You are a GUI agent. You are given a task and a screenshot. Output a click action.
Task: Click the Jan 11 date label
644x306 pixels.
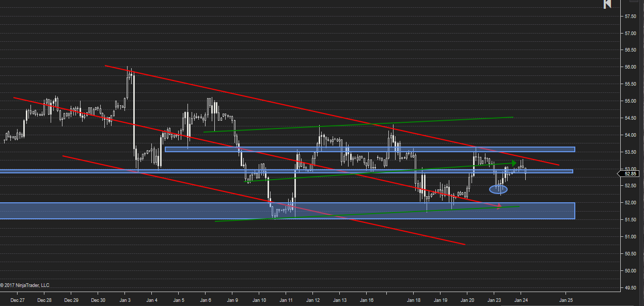pyautogui.click(x=286, y=300)
